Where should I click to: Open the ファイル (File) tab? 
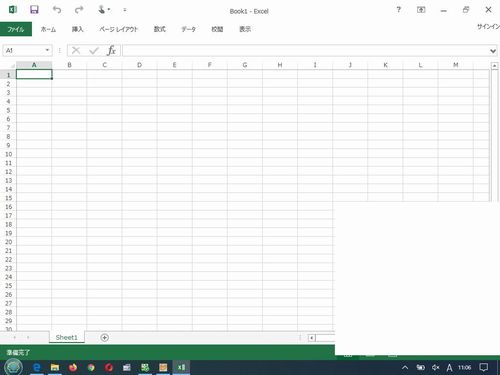16,29
